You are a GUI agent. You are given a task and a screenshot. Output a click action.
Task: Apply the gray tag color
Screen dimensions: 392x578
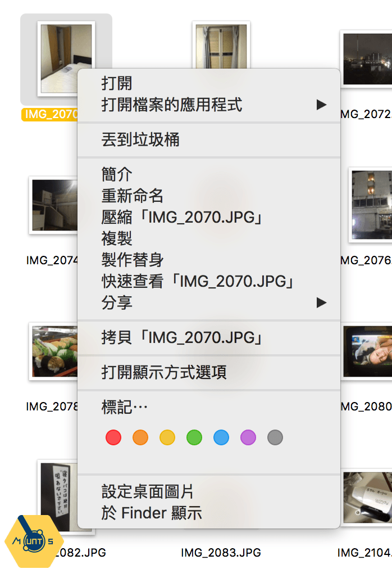click(275, 437)
